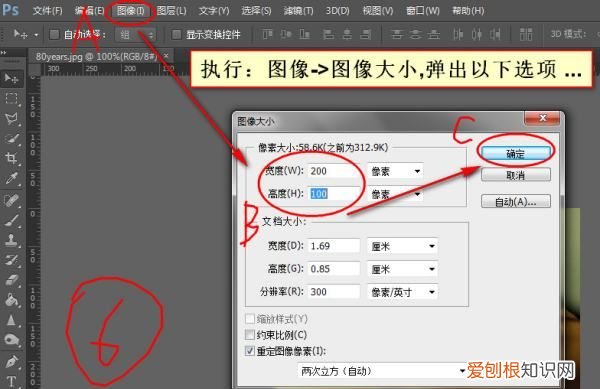600x389 pixels.
Task: Close the 80years.jpg document tab
Action: pyautogui.click(x=166, y=56)
